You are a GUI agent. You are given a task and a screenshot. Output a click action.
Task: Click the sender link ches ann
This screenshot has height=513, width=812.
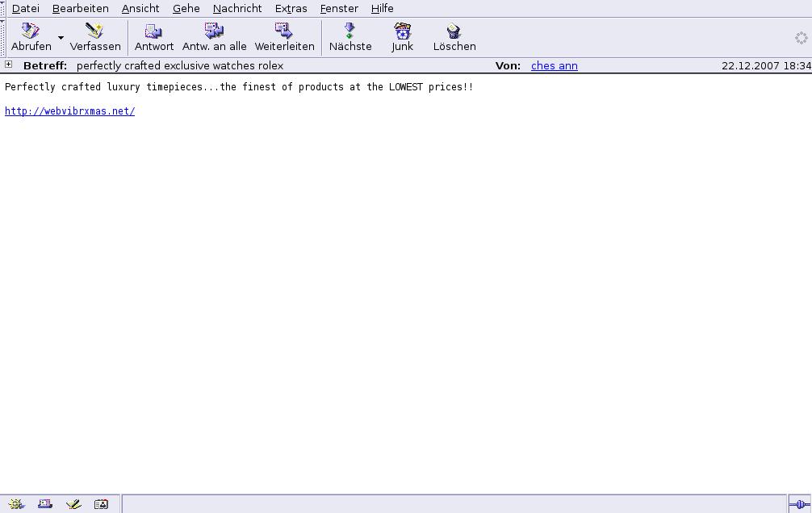point(554,66)
